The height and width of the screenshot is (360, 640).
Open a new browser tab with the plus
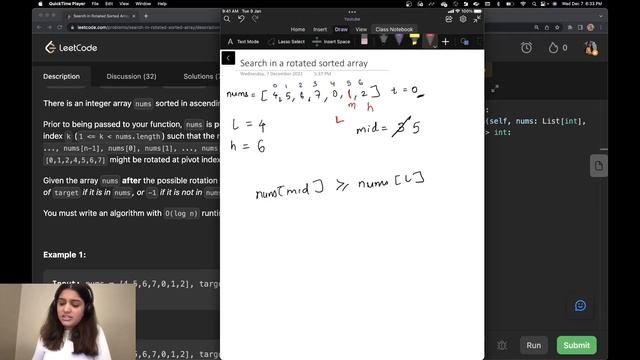(146, 16)
